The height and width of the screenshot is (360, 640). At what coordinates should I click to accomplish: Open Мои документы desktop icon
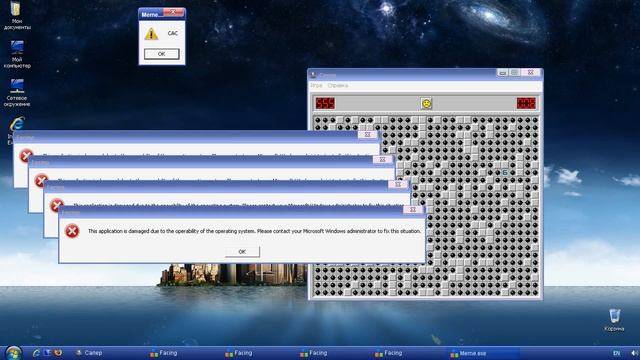point(17,16)
